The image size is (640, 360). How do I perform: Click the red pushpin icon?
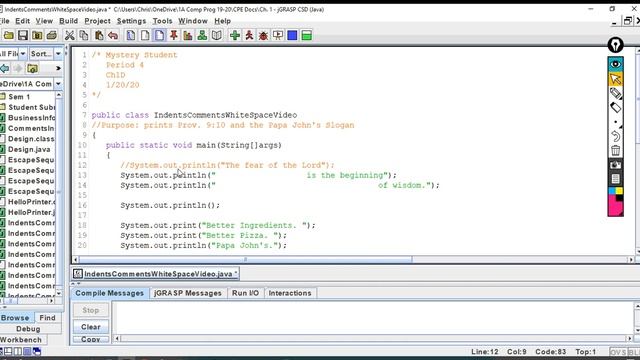click(x=174, y=36)
